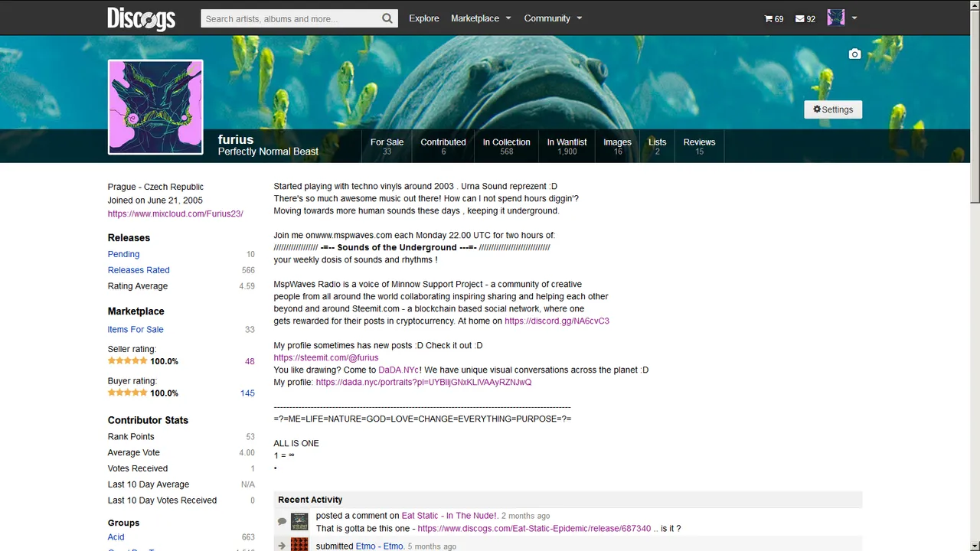Open the Etmo - Etmo link

(380, 546)
